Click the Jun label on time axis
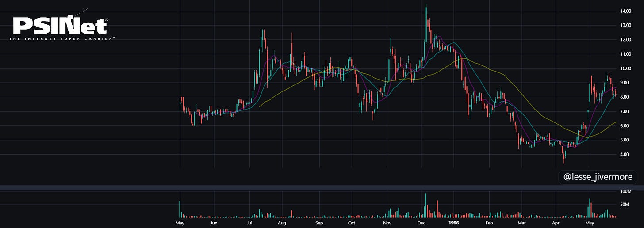 tap(214, 223)
